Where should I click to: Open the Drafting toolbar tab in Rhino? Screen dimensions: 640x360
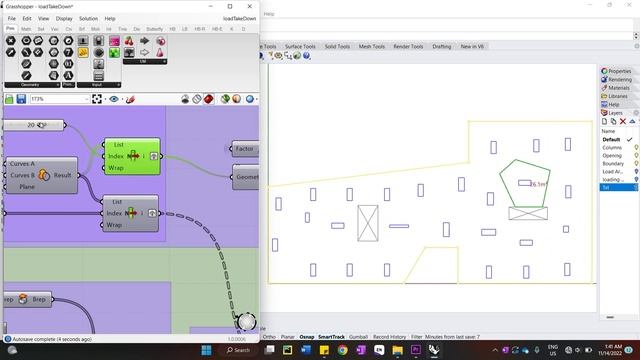click(x=442, y=47)
